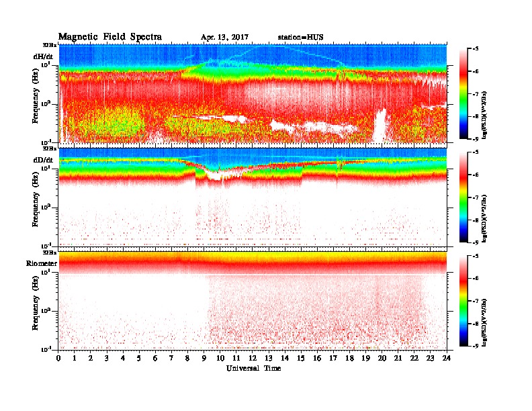Click hour tick label "18" on time axis
Screen dimensions: 532x411
click(349, 359)
